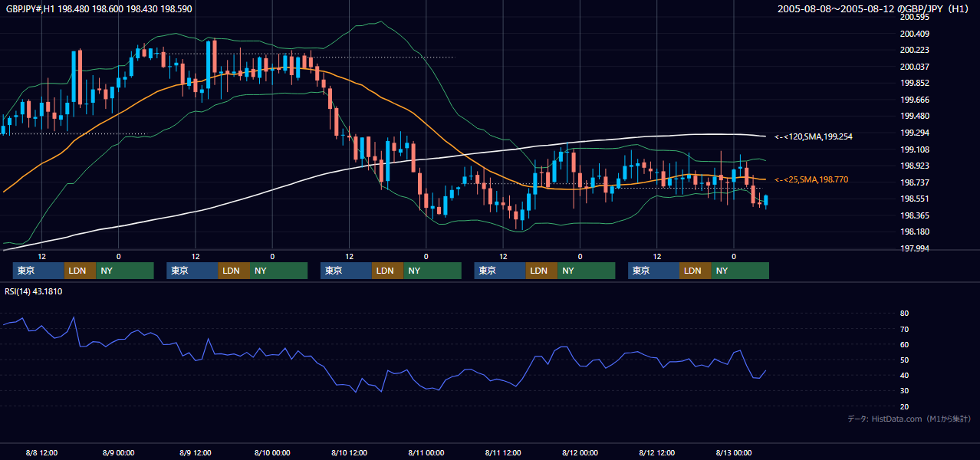This screenshot has height=460, width=980.
Task: Click the 8/9 00:00 time axis label
Action: 118,452
